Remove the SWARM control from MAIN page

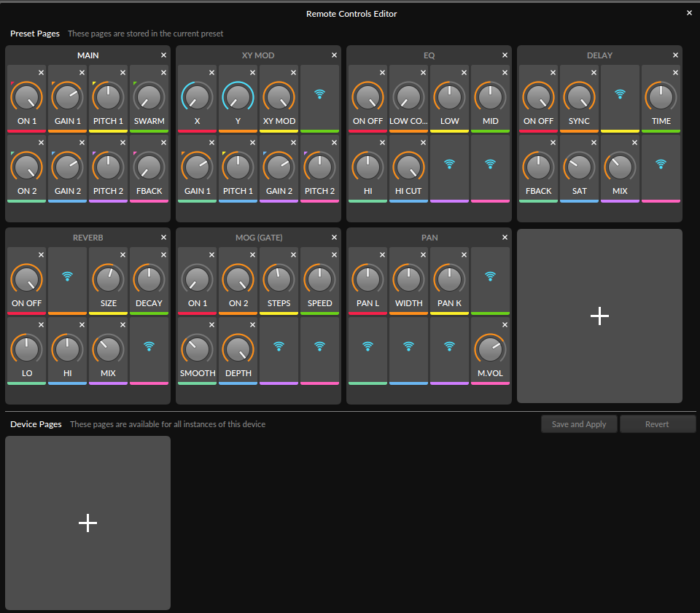click(x=164, y=72)
